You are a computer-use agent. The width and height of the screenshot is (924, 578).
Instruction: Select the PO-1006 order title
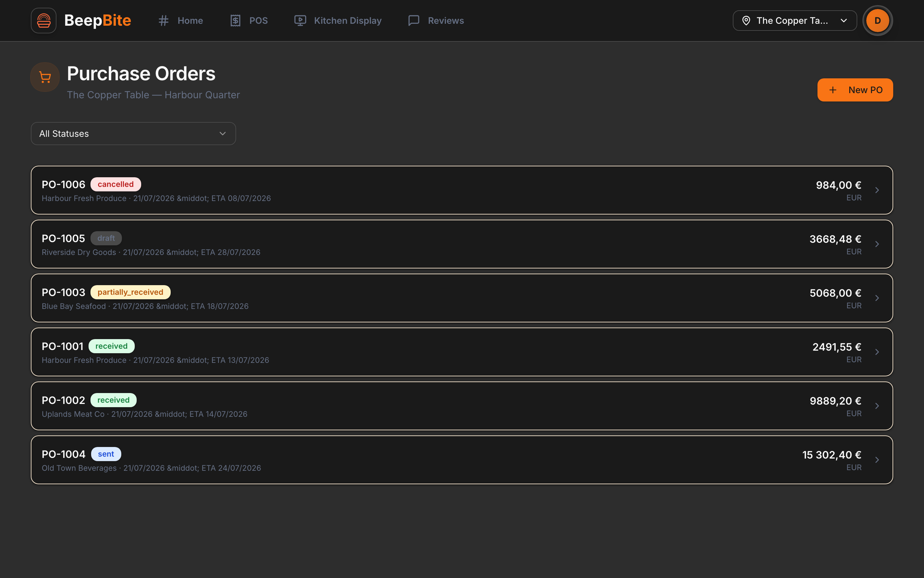pyautogui.click(x=64, y=185)
